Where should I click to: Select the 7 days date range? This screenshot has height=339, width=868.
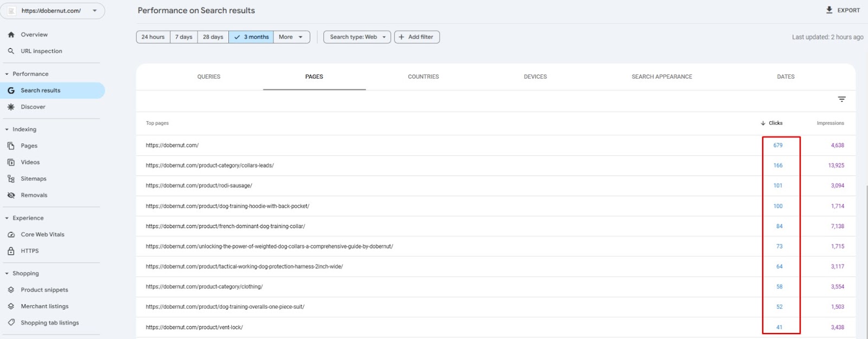tap(184, 37)
